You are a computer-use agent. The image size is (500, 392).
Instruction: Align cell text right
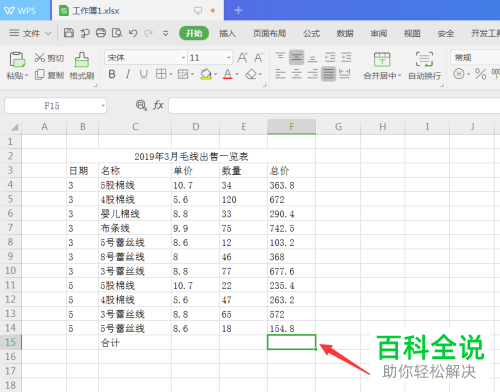tap(312, 74)
